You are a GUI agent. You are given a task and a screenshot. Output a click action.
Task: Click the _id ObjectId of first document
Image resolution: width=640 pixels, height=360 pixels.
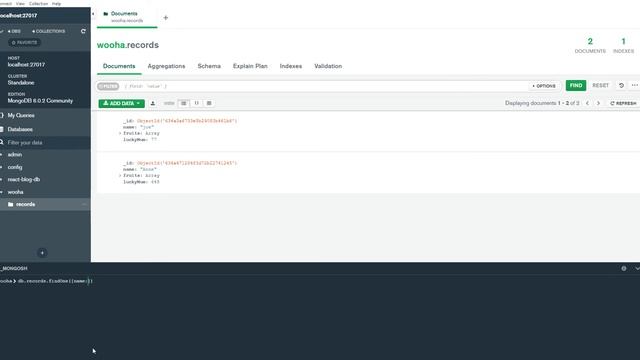[187, 121]
